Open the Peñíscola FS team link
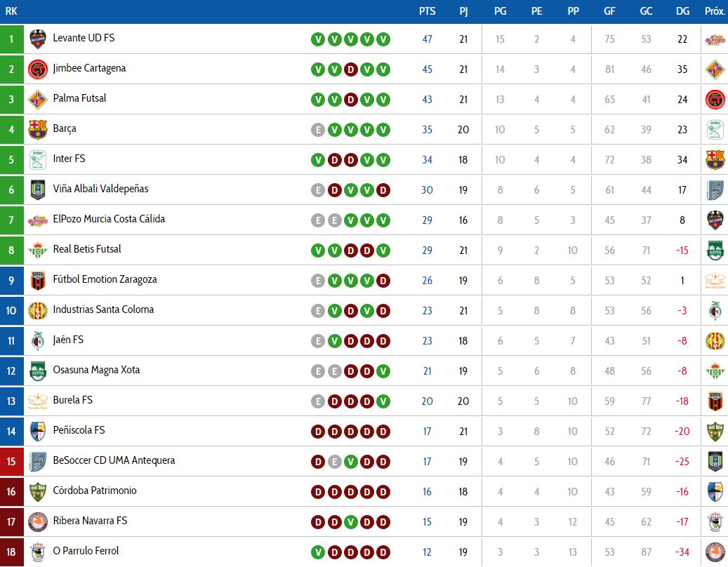 tap(79, 430)
